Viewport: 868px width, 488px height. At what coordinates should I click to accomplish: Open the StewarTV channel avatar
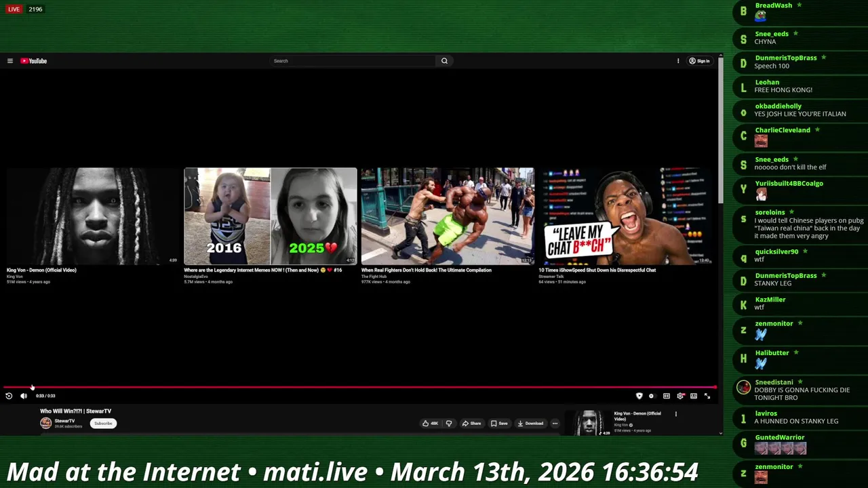(x=45, y=423)
